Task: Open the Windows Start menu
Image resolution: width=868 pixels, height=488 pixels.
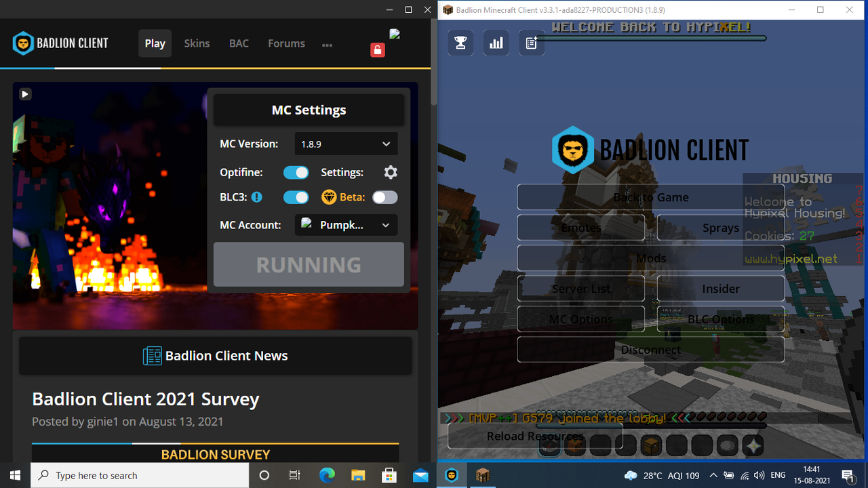Action: [15, 475]
